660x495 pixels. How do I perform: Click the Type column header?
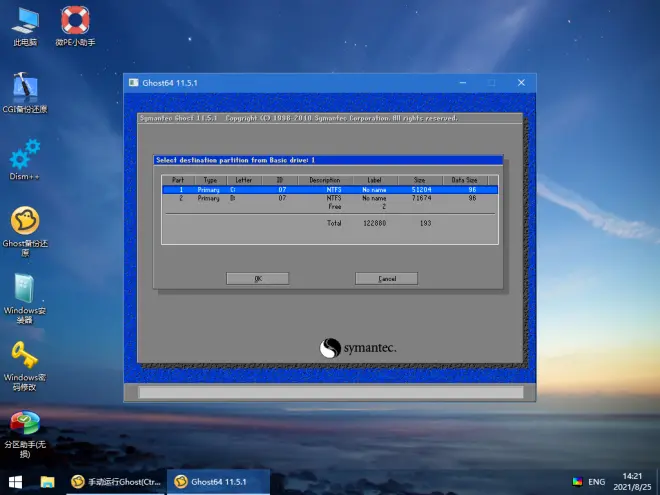coord(210,180)
